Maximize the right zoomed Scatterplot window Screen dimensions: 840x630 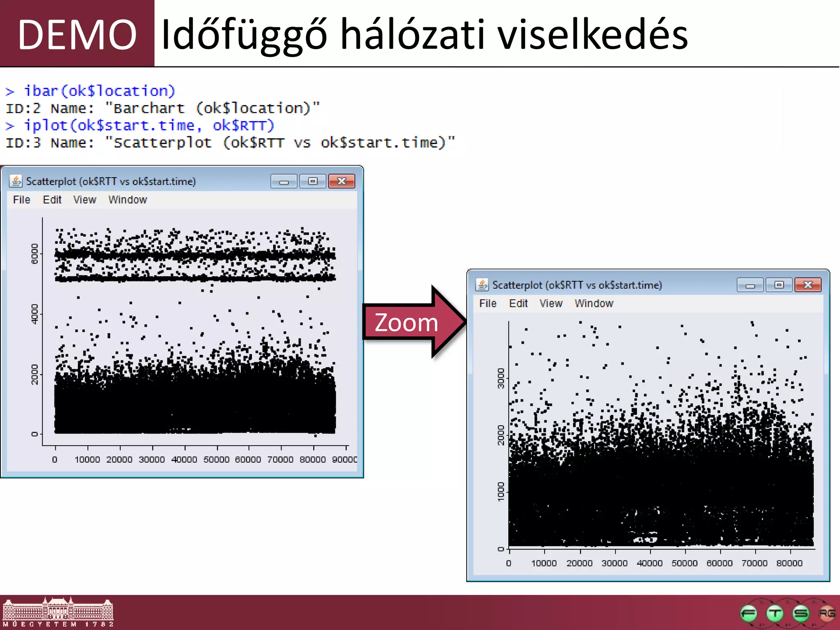pos(779,285)
